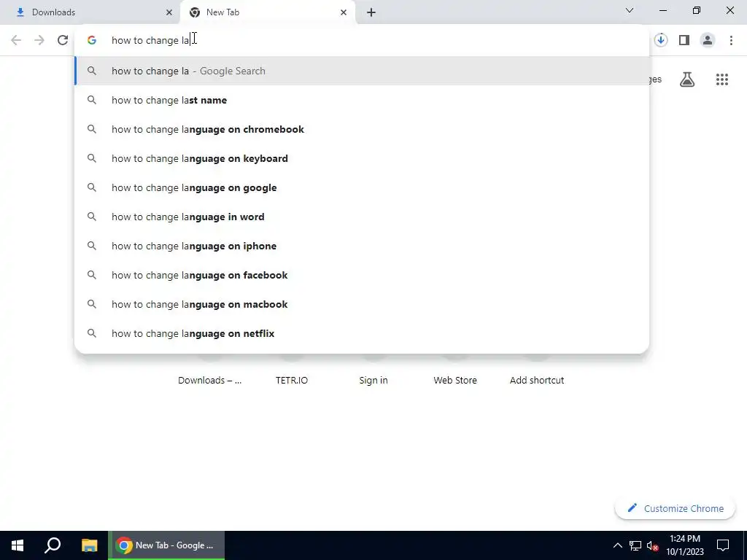Select 'how to change la - Google Search' suggestion

pos(362,71)
